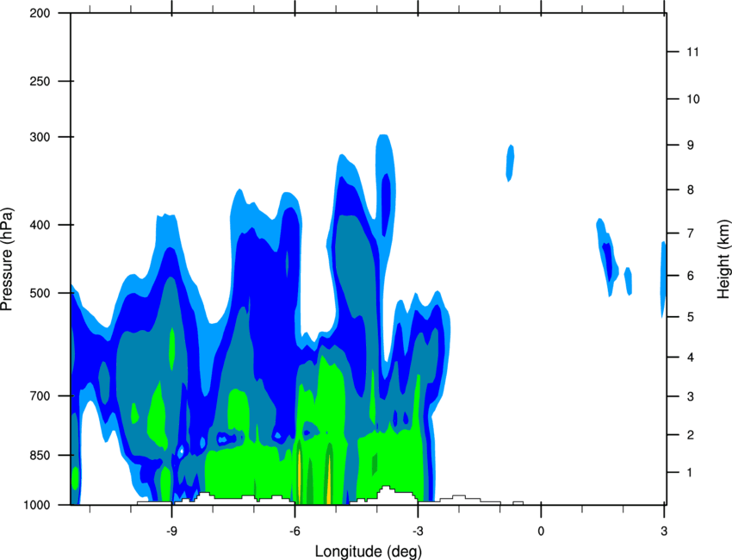Click the 7 km height label
Image resolution: width=732 pixels, height=560 pixels.
(x=690, y=233)
